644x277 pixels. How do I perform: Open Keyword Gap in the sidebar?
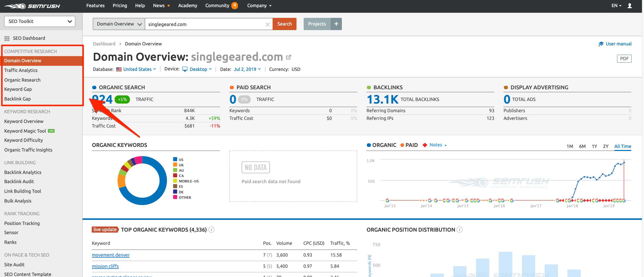(18, 89)
